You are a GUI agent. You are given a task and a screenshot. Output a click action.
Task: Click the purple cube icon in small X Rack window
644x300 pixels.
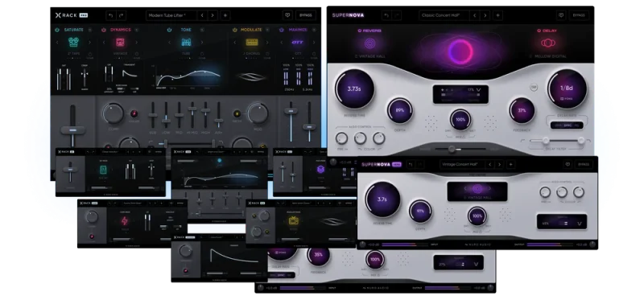320,169
